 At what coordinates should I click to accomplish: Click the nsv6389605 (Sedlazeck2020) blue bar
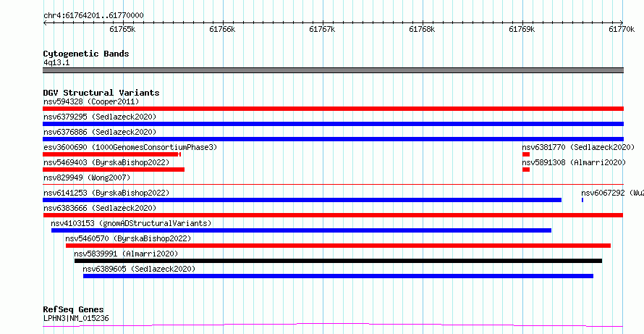point(338,276)
